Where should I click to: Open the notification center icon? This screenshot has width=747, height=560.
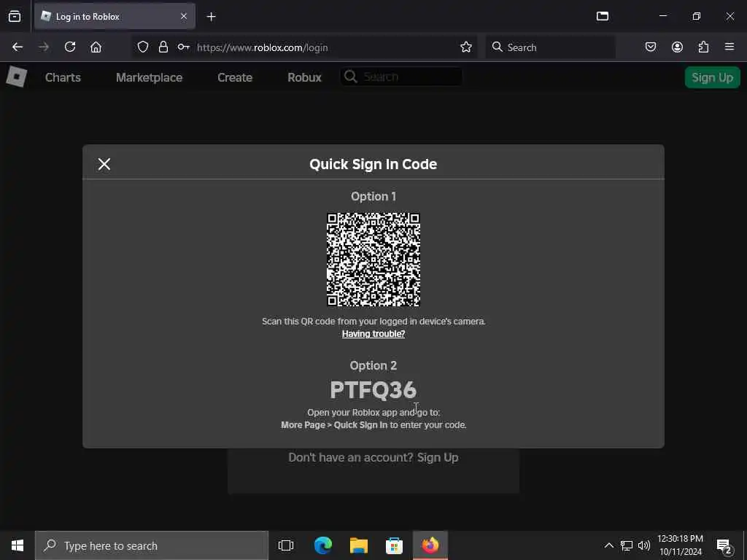click(x=724, y=546)
